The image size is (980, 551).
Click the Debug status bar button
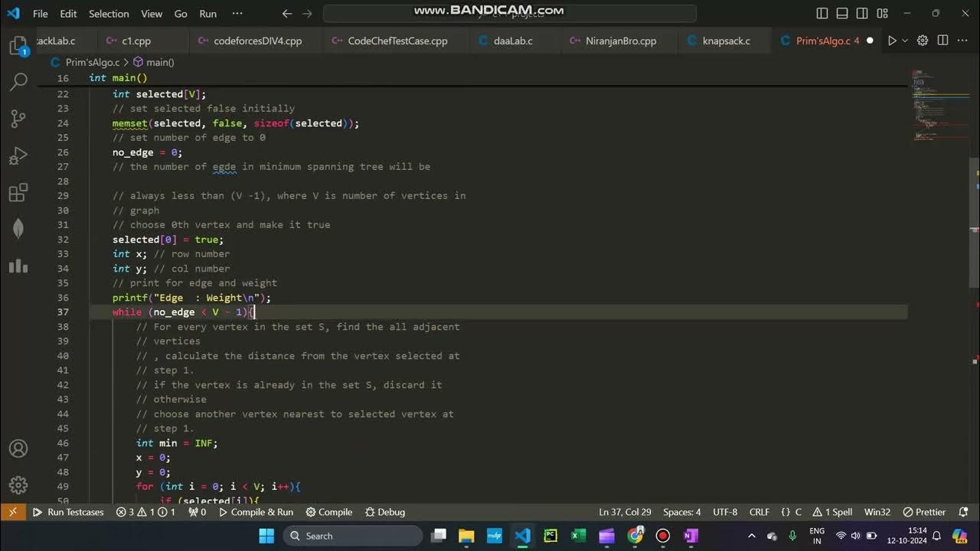pos(385,512)
